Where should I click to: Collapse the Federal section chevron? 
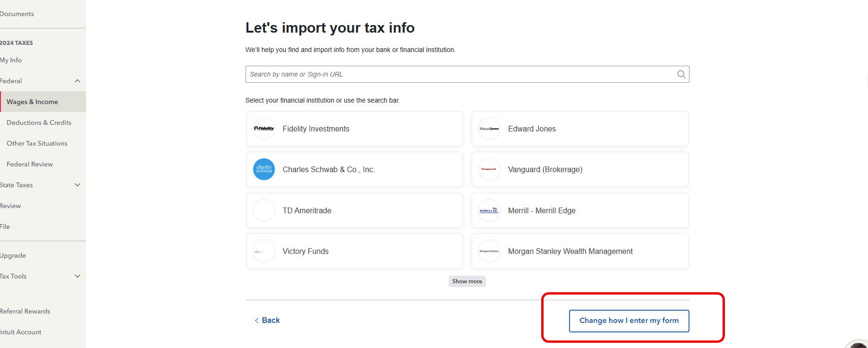tap(77, 81)
